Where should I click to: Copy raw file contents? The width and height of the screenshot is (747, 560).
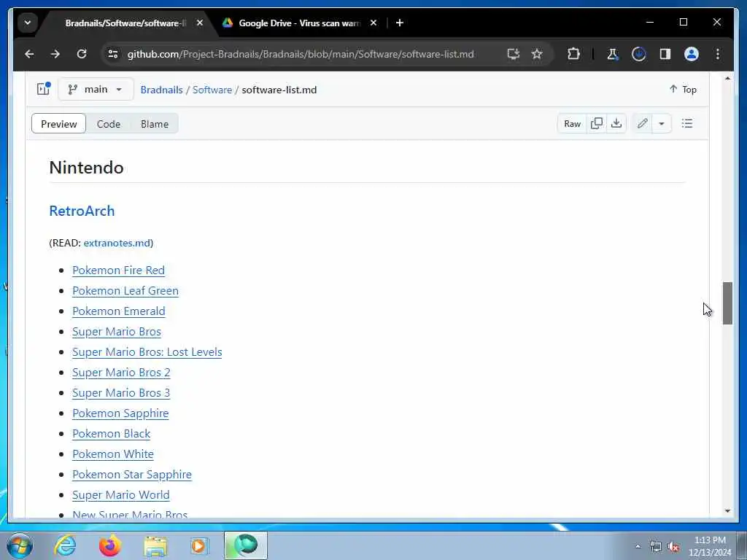597,124
